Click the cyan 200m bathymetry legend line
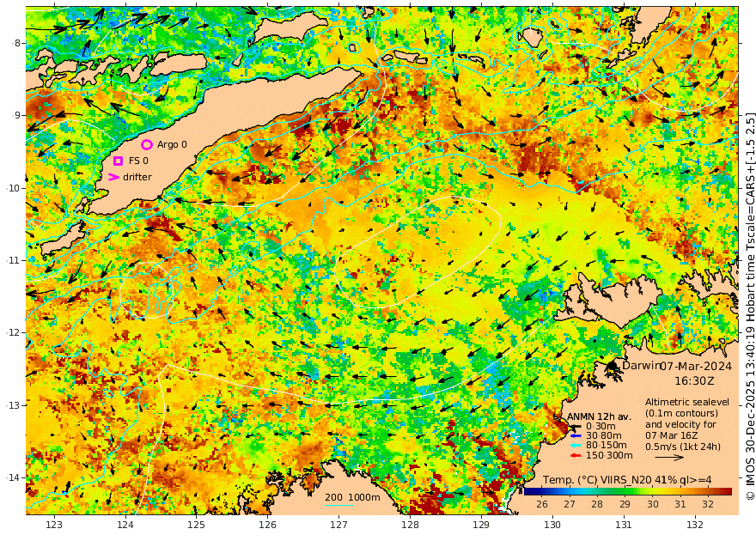 tap(339, 505)
